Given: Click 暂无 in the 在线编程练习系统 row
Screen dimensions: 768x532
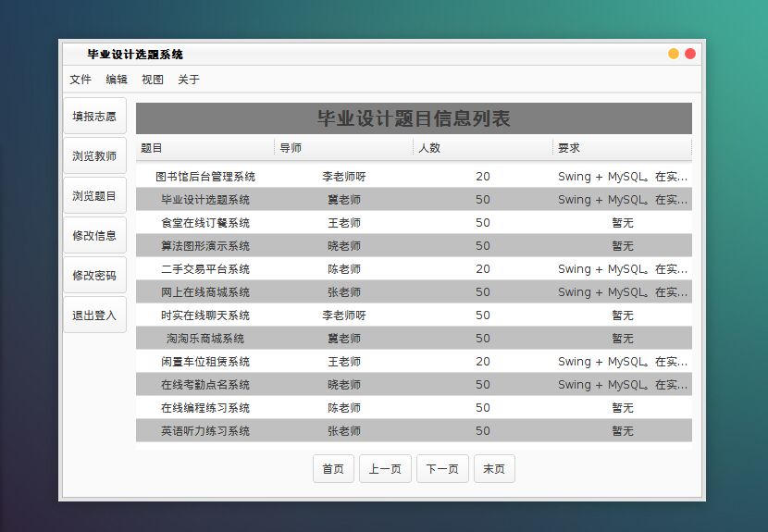Looking at the screenshot, I should coord(623,408).
